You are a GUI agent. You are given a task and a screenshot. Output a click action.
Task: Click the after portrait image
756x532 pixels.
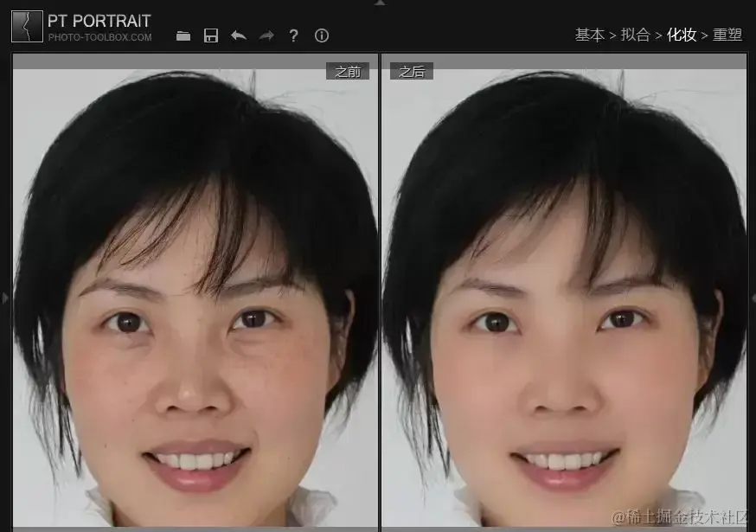[564, 298]
